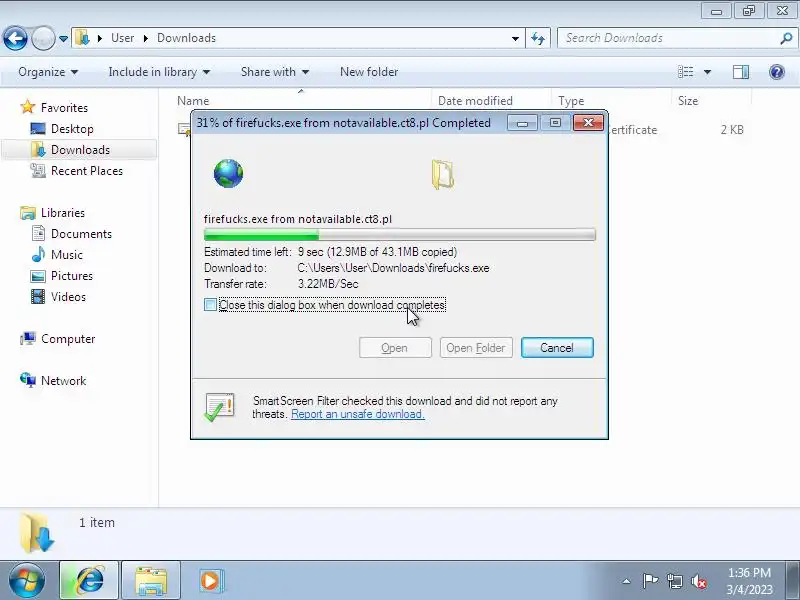Click the Open button in download dialog

[x=395, y=347]
